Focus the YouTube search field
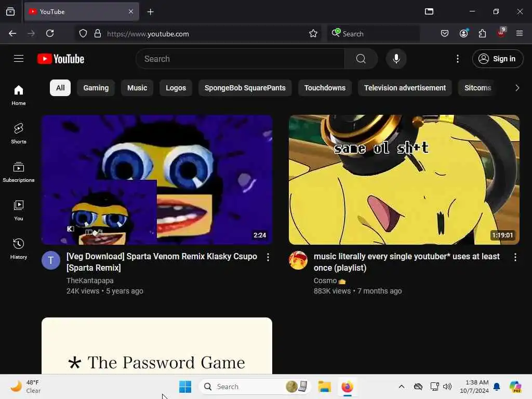 240,59
